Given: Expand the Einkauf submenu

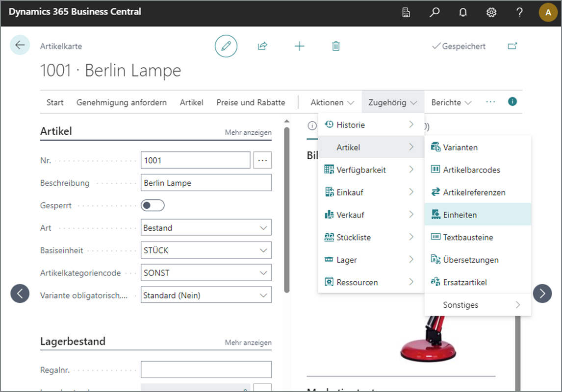Looking at the screenshot, I should pos(371,192).
